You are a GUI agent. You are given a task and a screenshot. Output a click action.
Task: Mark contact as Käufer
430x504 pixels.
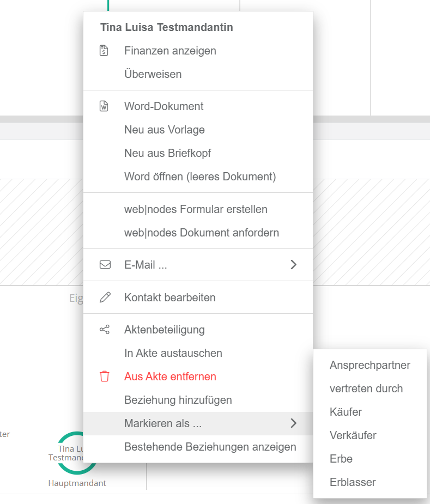point(346,412)
